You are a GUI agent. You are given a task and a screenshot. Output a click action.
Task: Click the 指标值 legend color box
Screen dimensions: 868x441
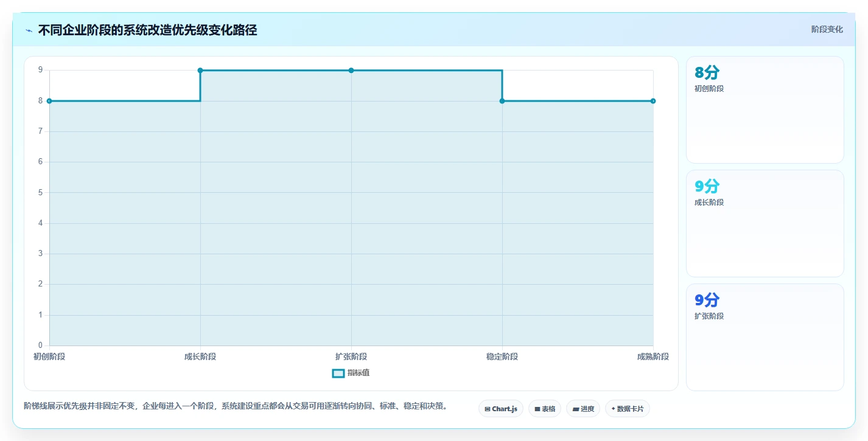pos(338,373)
